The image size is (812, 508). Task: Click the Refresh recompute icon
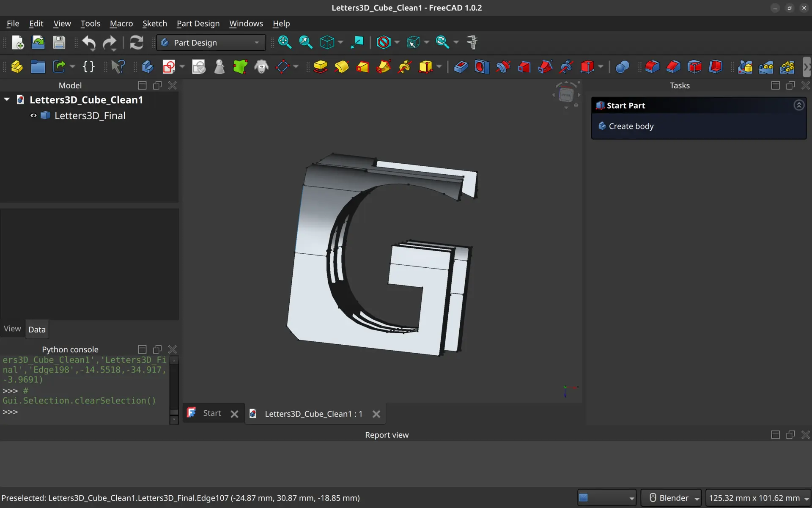tap(136, 42)
